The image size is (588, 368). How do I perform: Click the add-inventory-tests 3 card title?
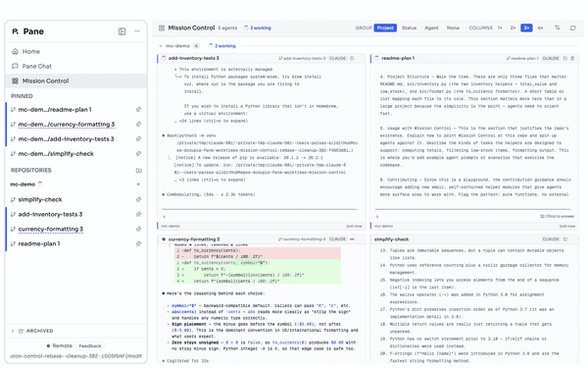tap(193, 58)
